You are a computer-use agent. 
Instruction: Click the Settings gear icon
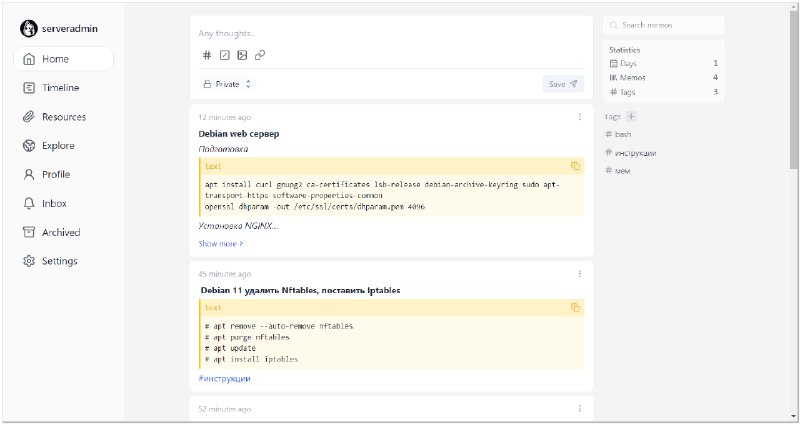pyautogui.click(x=29, y=261)
